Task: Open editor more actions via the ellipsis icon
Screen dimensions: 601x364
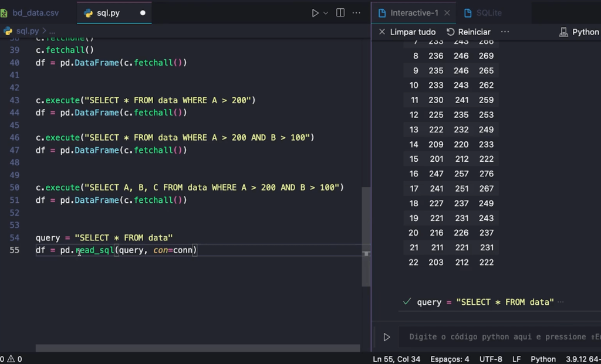Action: [x=356, y=12]
